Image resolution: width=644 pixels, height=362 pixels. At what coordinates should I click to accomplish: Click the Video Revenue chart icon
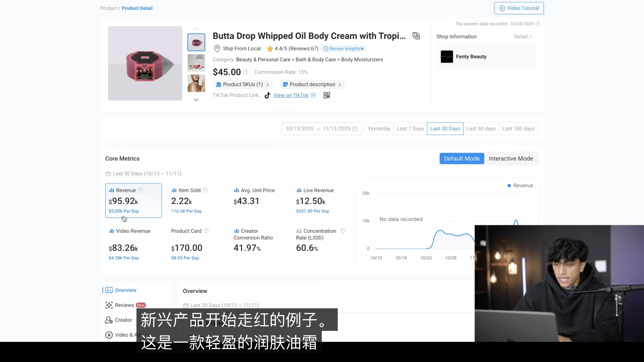tap(111, 231)
